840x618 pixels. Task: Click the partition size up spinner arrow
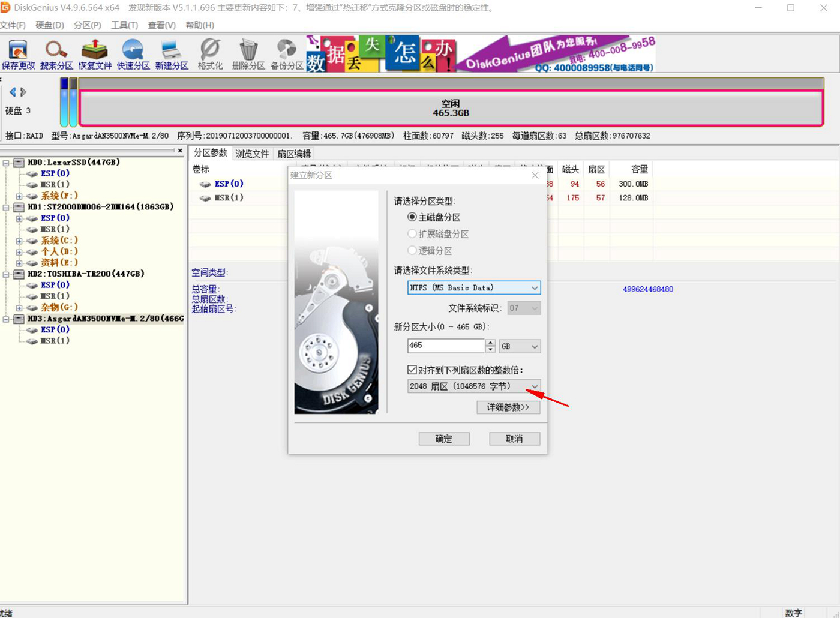tap(491, 343)
